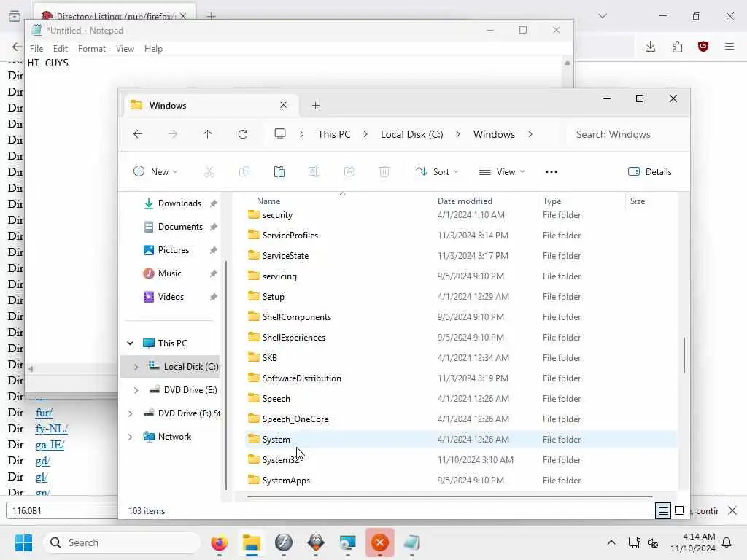Expand chevron after Windows in address bar

coord(530,134)
